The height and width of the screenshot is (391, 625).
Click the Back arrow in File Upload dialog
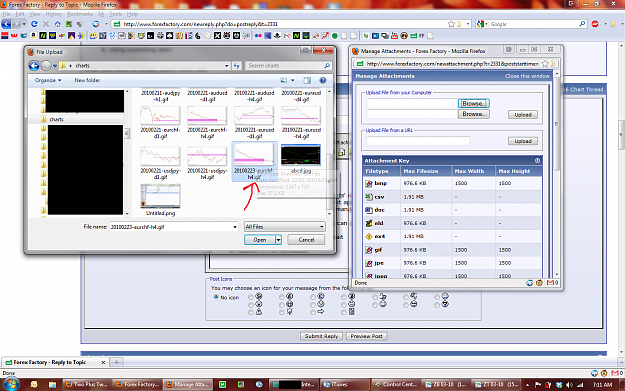pyautogui.click(x=34, y=66)
